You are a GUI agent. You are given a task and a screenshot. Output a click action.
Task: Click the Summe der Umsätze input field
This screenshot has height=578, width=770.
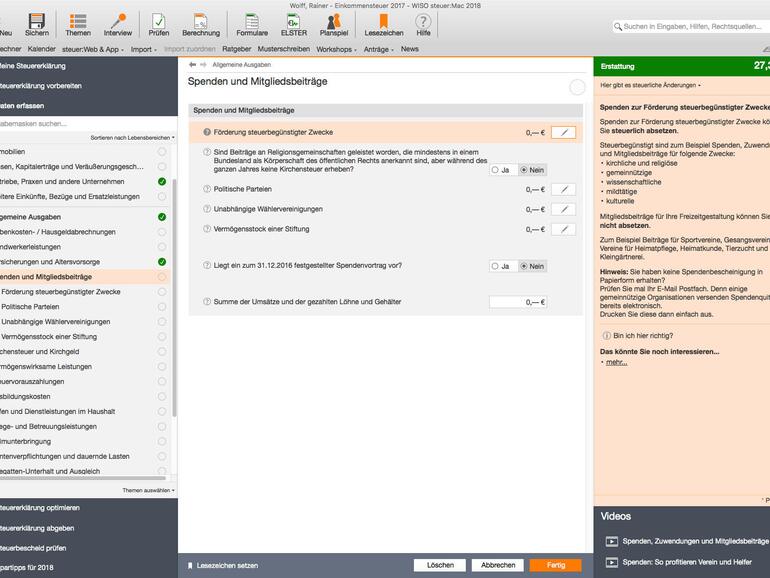click(518, 302)
